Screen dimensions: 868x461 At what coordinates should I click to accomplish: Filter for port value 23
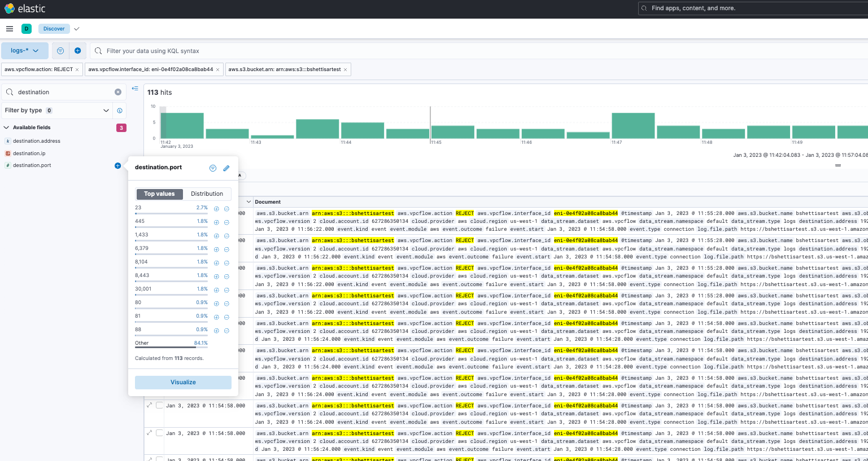click(216, 209)
